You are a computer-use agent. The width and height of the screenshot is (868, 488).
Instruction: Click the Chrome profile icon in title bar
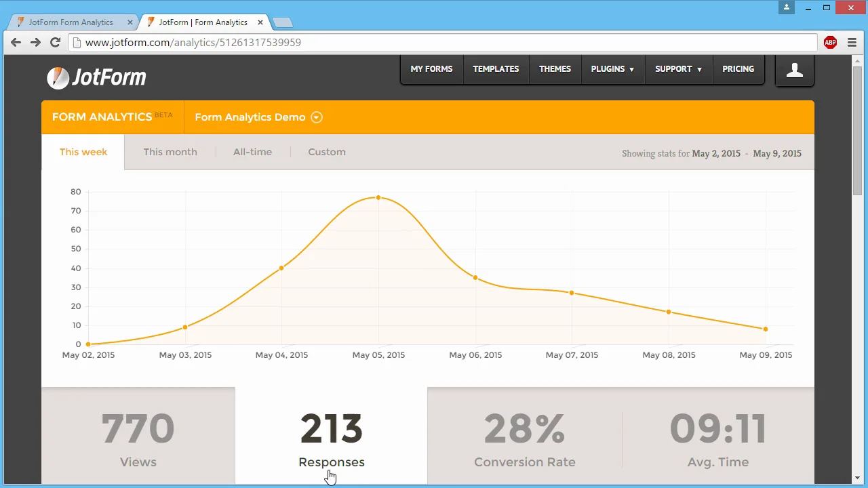click(787, 7)
